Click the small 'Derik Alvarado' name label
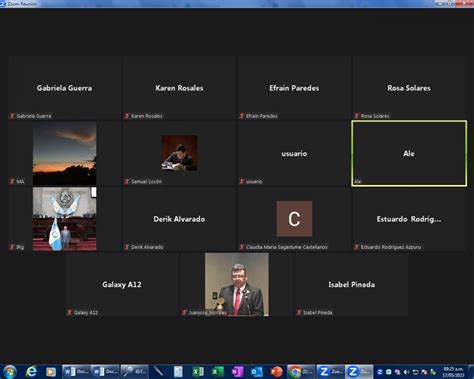 point(147,247)
